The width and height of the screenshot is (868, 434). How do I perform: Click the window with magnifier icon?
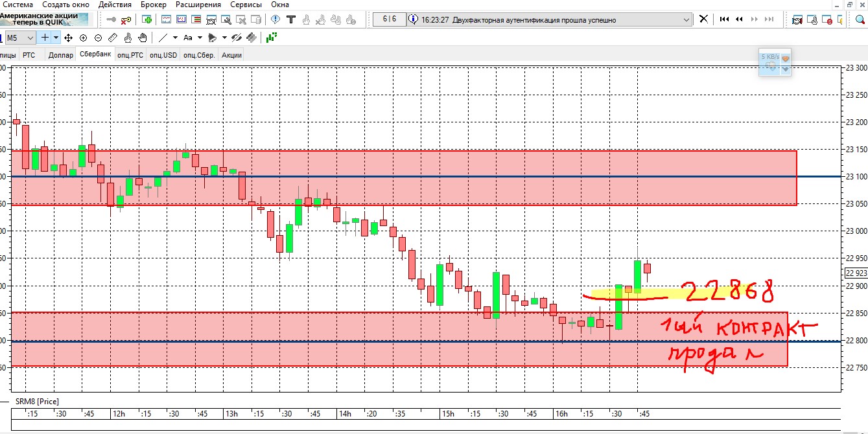[x=226, y=20]
